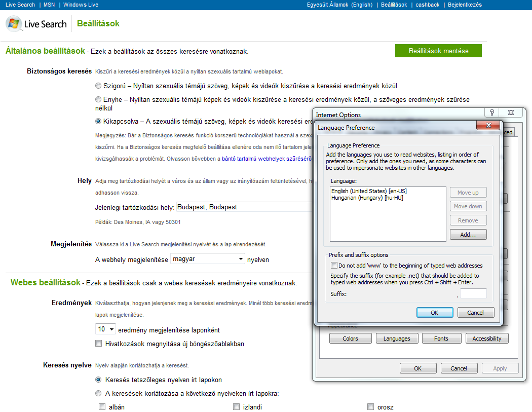Click the Move down button
This screenshot has width=532, height=412.
tap(468, 206)
